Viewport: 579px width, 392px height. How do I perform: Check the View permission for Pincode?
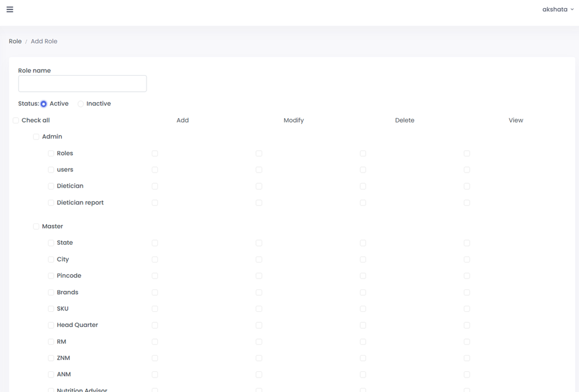point(467,276)
